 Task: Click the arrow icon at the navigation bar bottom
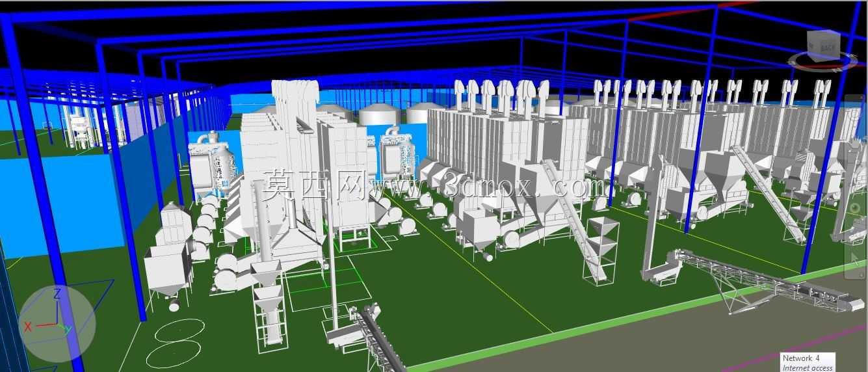855,258
